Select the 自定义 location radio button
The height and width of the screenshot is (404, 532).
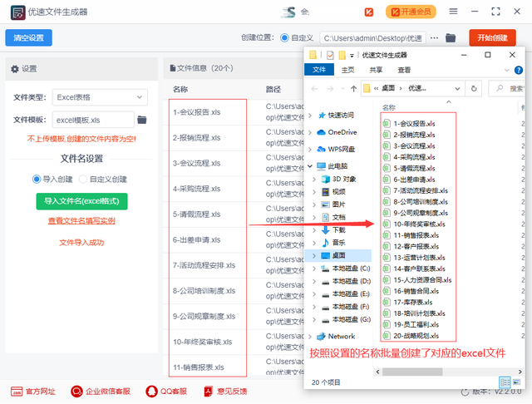[x=285, y=38]
